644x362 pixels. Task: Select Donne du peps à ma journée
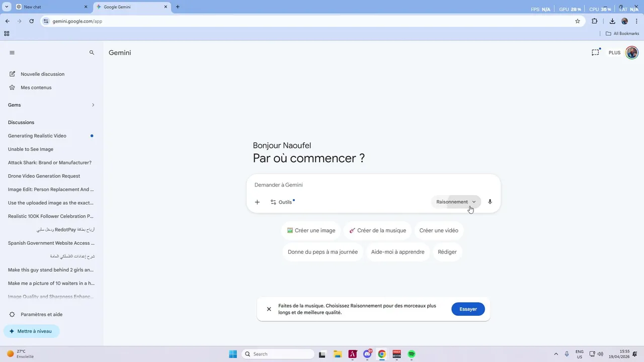pyautogui.click(x=323, y=252)
